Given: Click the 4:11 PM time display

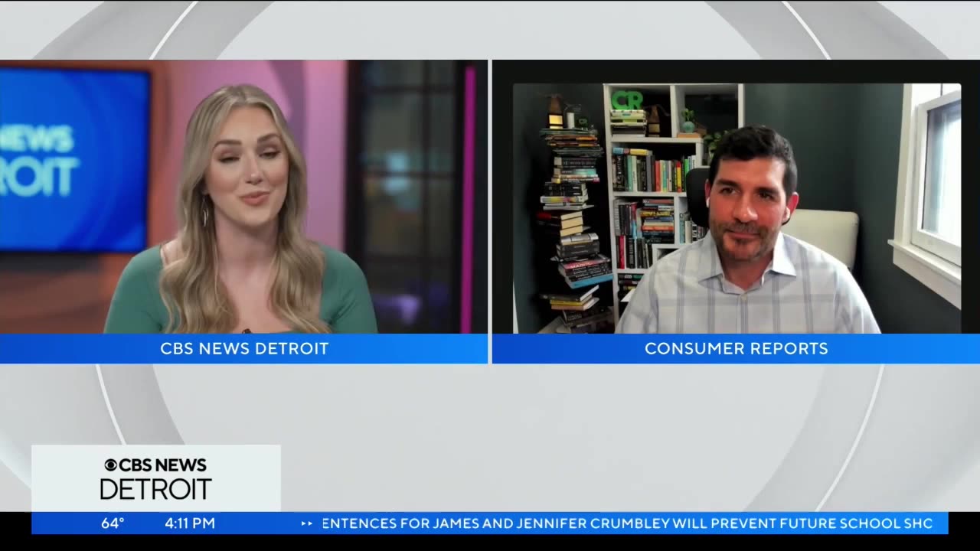Looking at the screenshot, I should coord(190,523).
